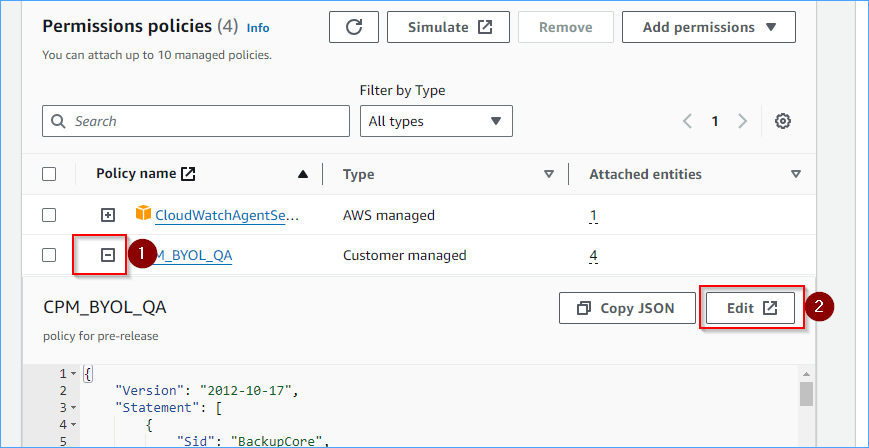Screen dimensions: 869x448
Task: Click the Remove button
Action: click(566, 27)
